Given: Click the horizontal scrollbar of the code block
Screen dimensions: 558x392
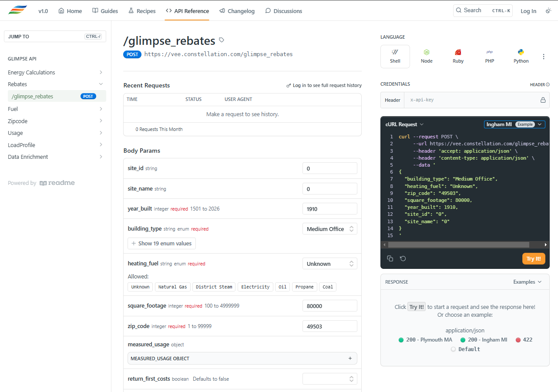Looking at the screenshot, I should coord(458,245).
